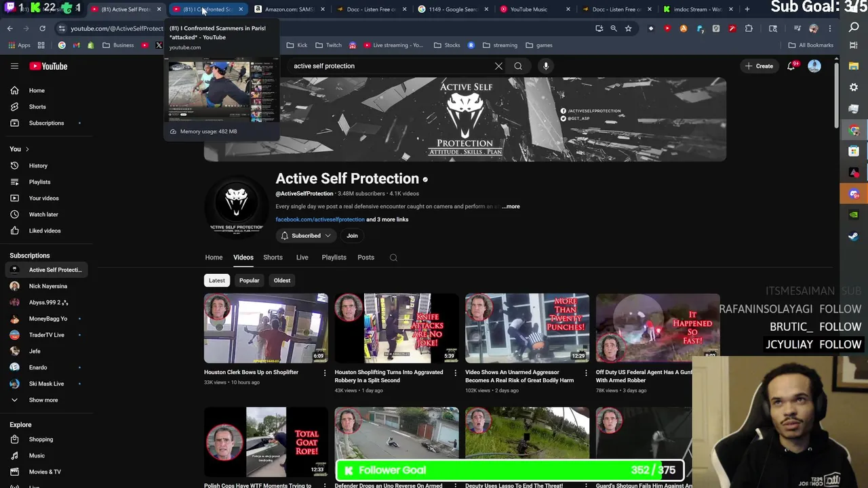This screenshot has width=868, height=488.
Task: Open Nick Nayersina subscription channel
Action: click(x=47, y=286)
